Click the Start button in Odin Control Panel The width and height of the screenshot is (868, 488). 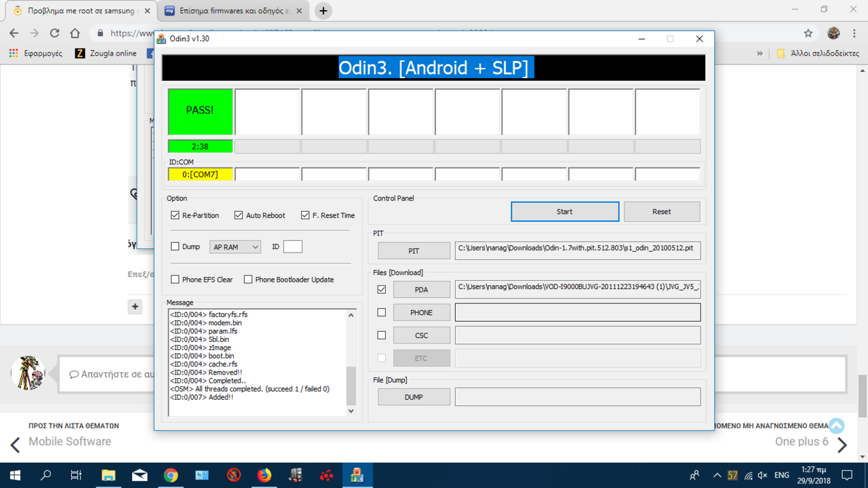pyautogui.click(x=565, y=212)
